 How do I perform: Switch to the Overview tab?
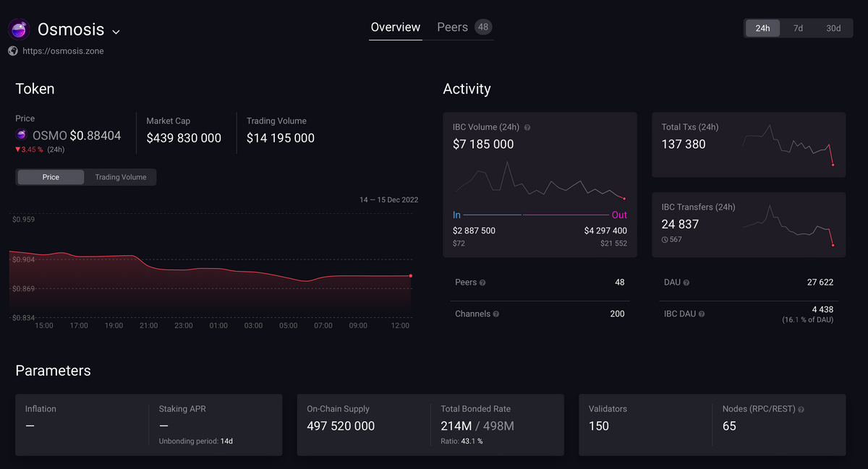(396, 27)
